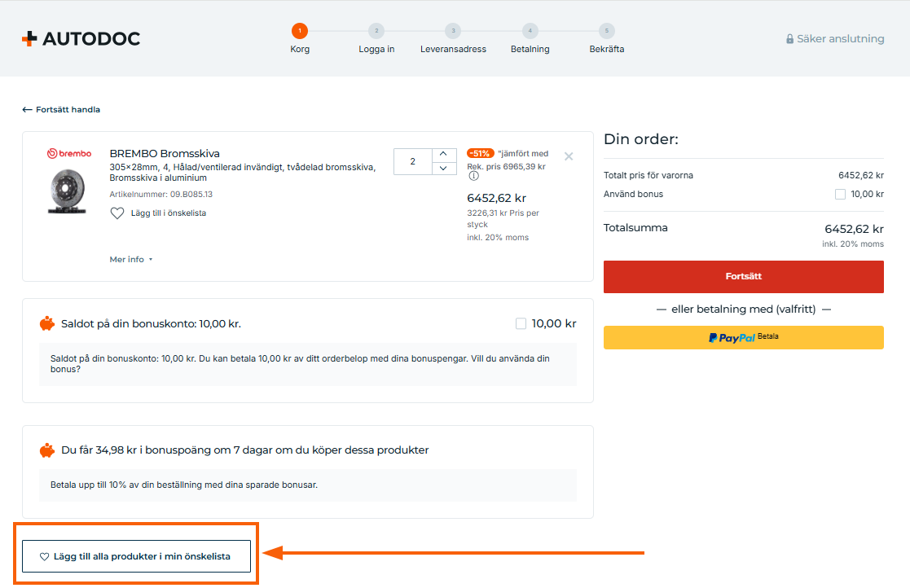
Task: Tick the 10,00 kr bonus checkbox in bonus panel
Action: click(521, 324)
